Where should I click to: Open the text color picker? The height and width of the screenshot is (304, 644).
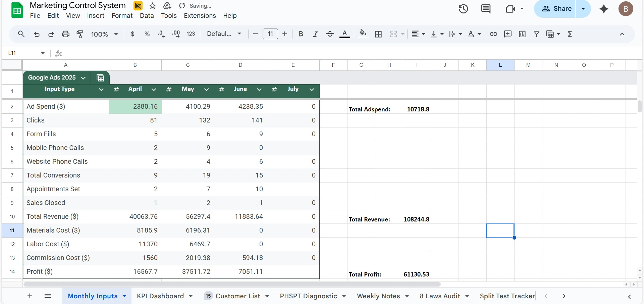pyautogui.click(x=344, y=34)
